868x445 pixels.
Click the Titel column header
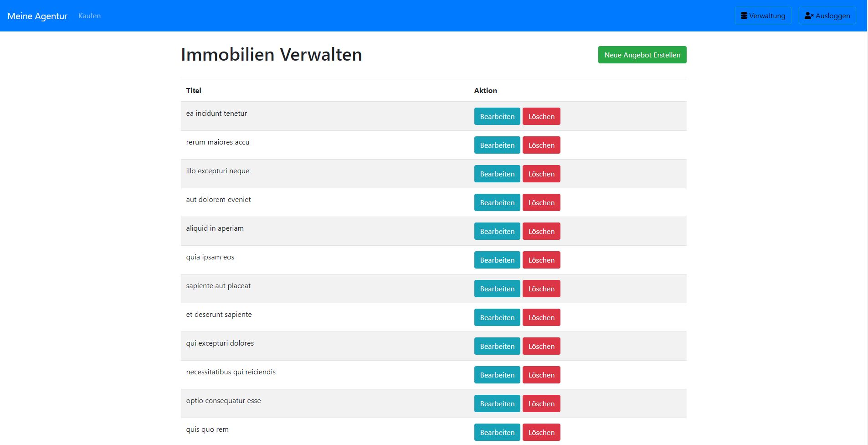[x=194, y=90]
